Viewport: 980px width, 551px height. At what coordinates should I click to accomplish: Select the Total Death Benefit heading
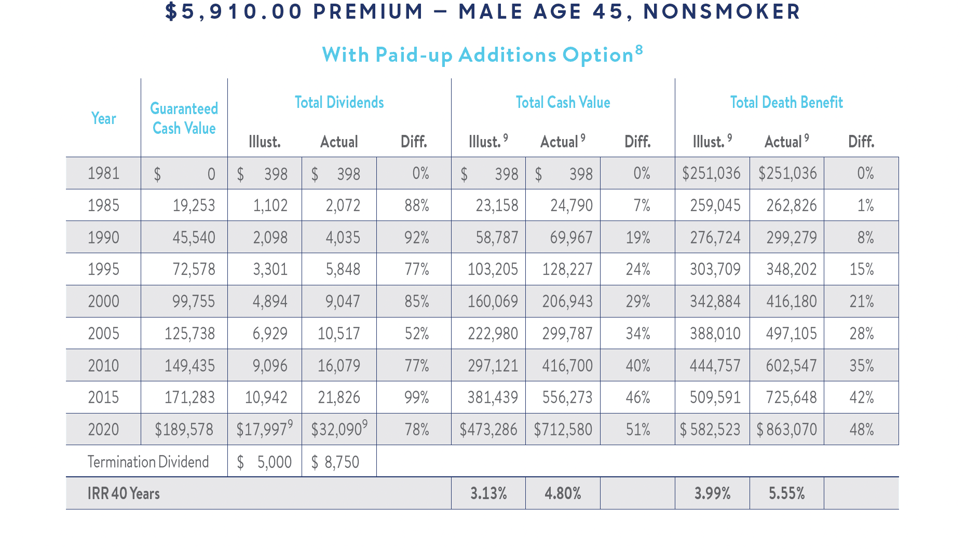point(786,102)
